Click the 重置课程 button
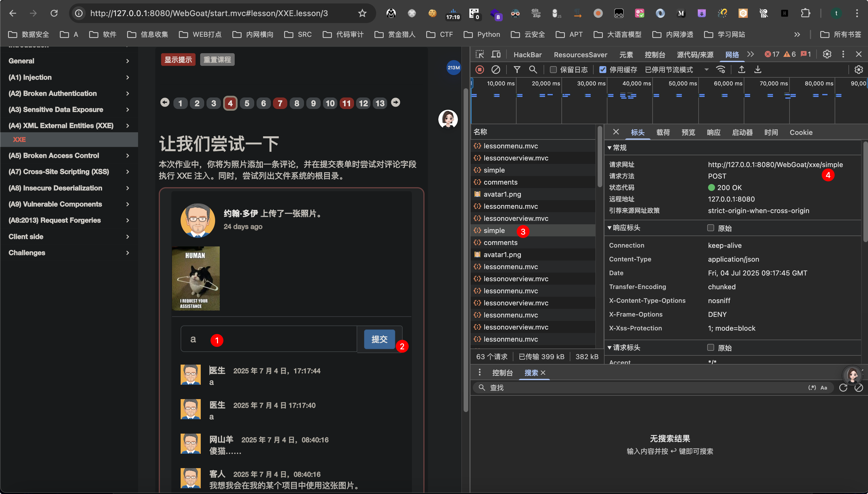This screenshot has height=494, width=868. (217, 60)
